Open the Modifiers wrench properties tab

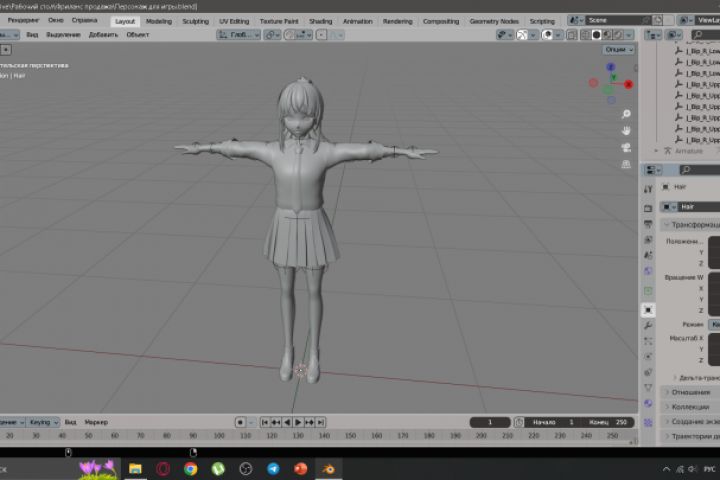tap(648, 326)
